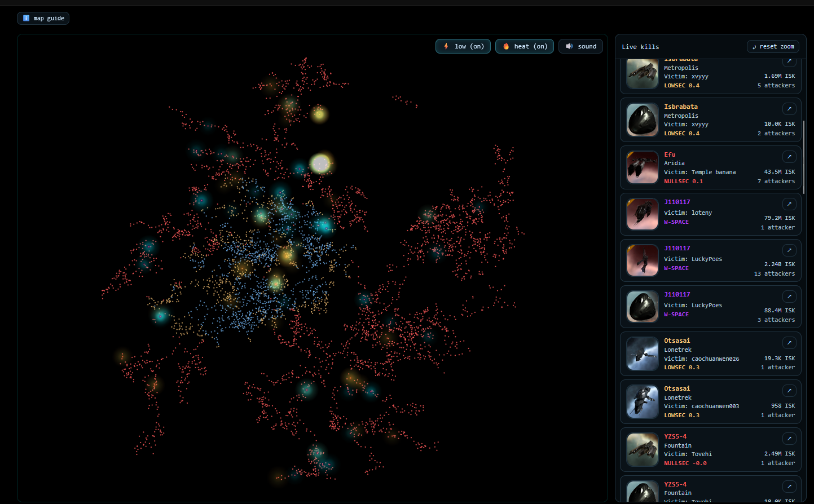Click the large bright white heat spot on map
Viewport: 814px width, 504px height.
(x=320, y=163)
